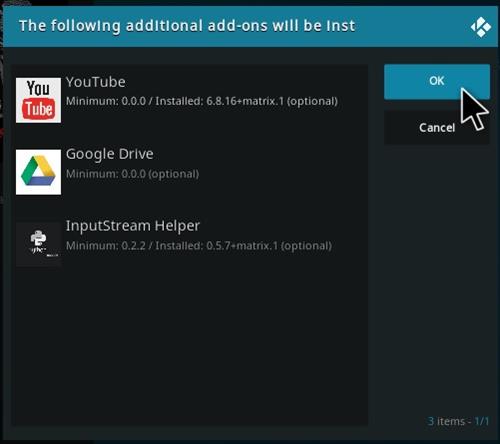This screenshot has height=444, width=500.
Task: Click the dialog title 'The following additional add-ons'
Action: tap(187, 26)
